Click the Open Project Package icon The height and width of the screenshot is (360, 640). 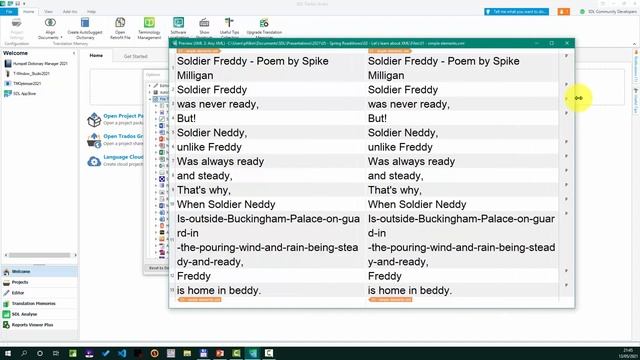point(94,120)
